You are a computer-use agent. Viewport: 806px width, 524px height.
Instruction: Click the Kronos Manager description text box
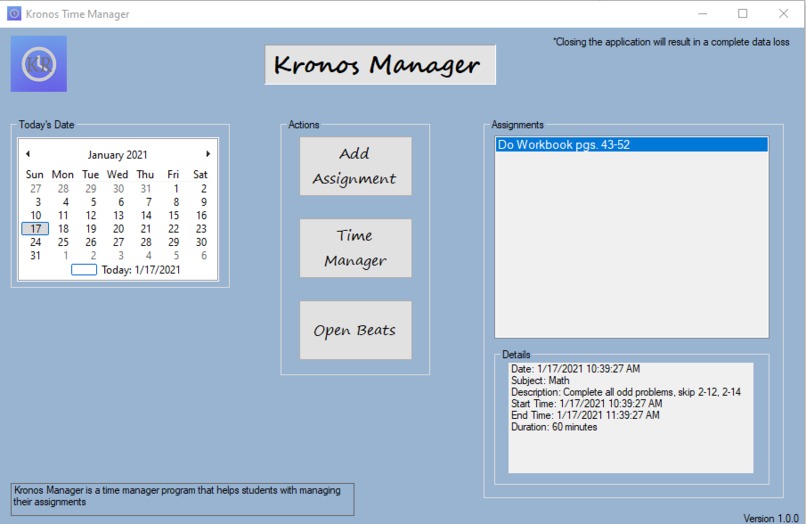tap(182, 499)
